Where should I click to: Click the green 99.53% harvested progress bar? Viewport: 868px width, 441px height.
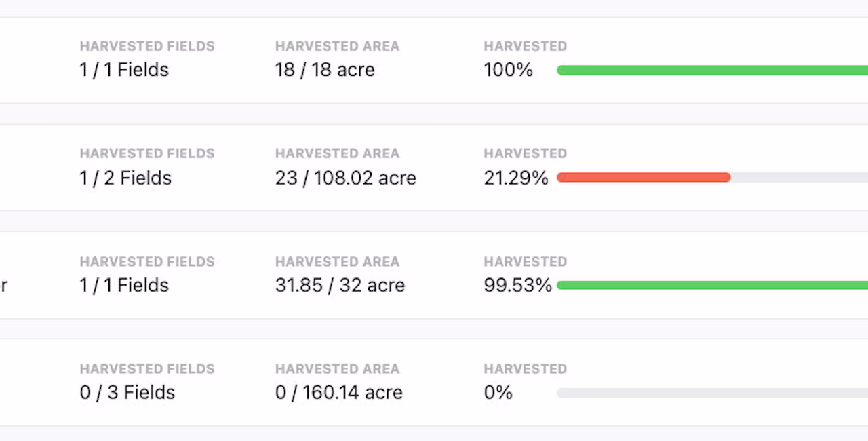[x=712, y=286]
